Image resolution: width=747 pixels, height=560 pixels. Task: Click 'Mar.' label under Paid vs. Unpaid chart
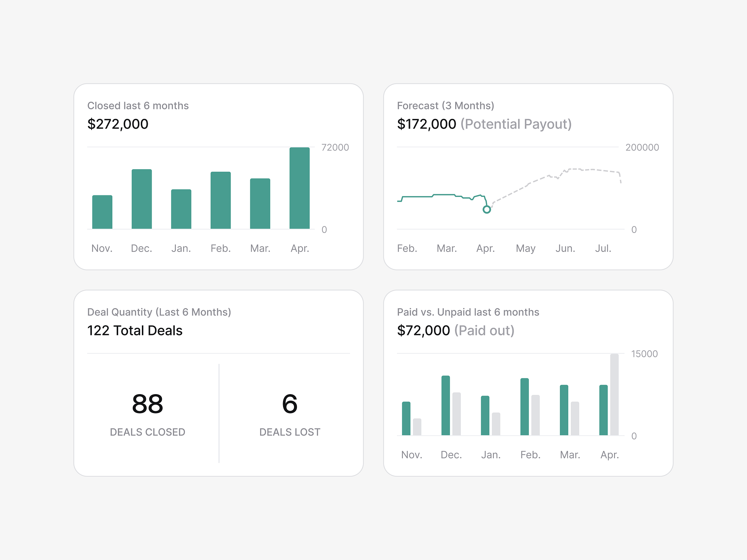(570, 455)
